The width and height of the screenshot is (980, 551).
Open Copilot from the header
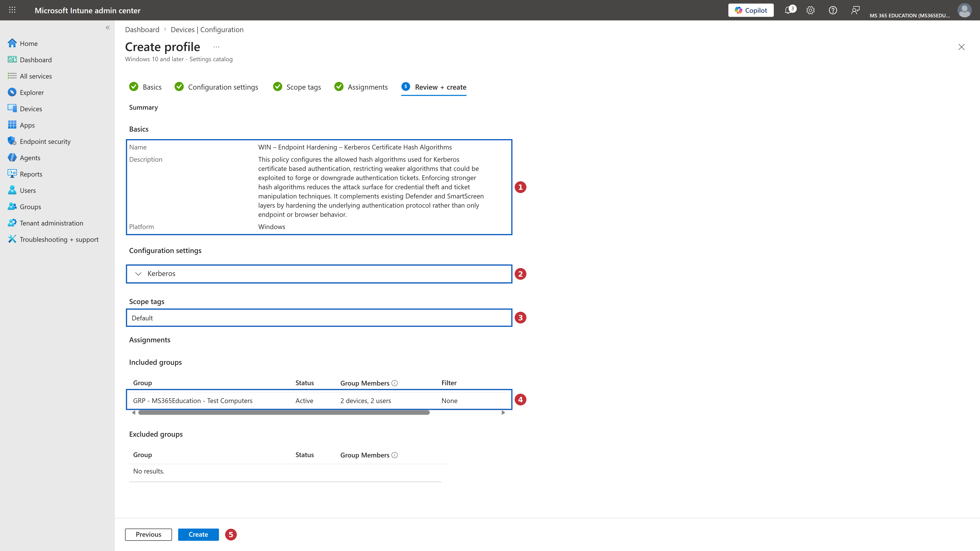point(751,10)
